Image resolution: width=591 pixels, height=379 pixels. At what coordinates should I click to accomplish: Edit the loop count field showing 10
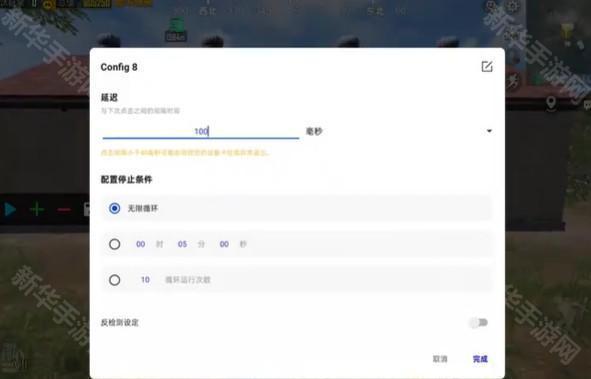(145, 280)
